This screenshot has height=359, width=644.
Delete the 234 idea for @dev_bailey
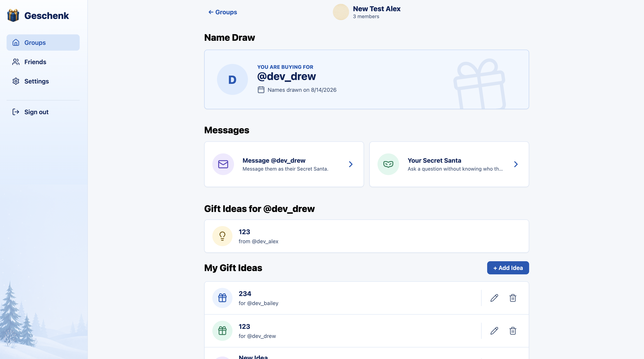click(x=513, y=298)
